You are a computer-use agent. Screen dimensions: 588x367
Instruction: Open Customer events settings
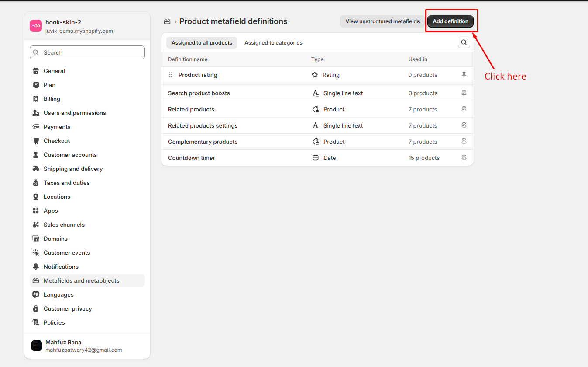[67, 253]
